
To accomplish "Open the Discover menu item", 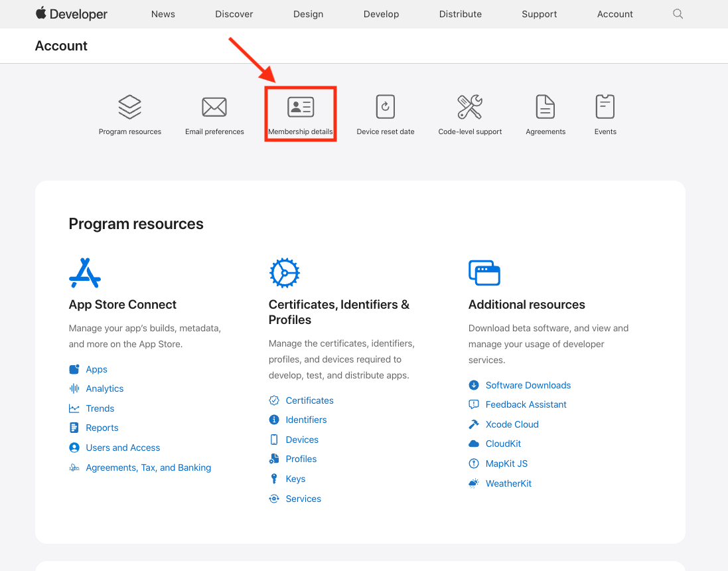I will [x=234, y=14].
